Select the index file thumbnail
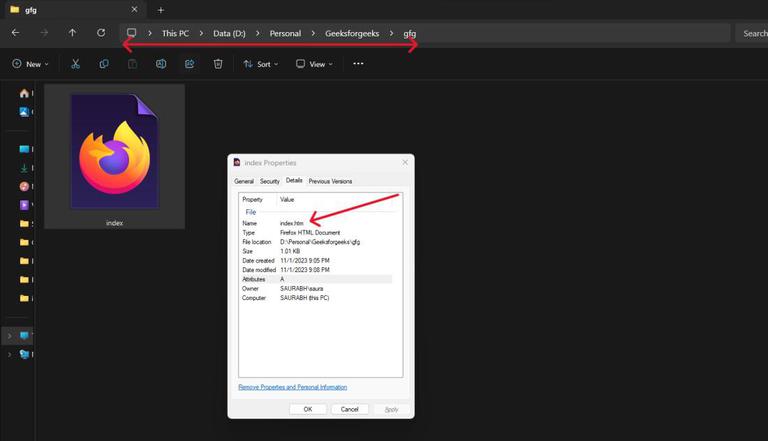 pyautogui.click(x=115, y=156)
